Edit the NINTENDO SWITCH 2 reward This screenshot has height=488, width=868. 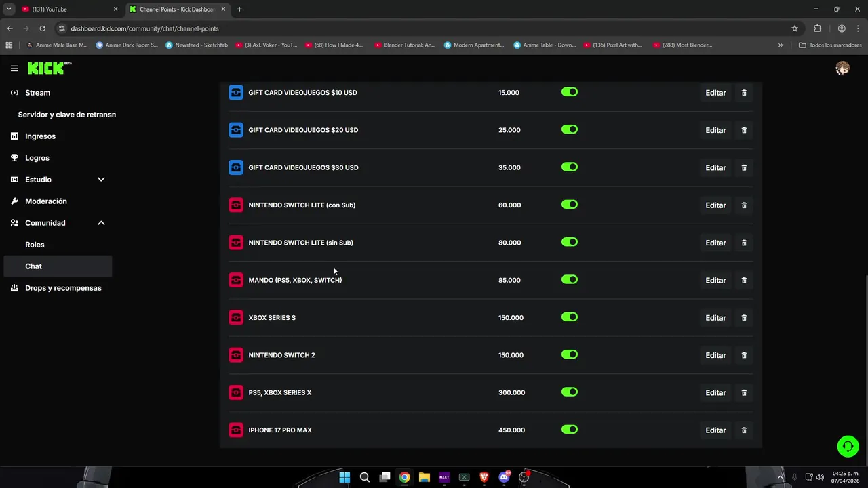pyautogui.click(x=715, y=355)
